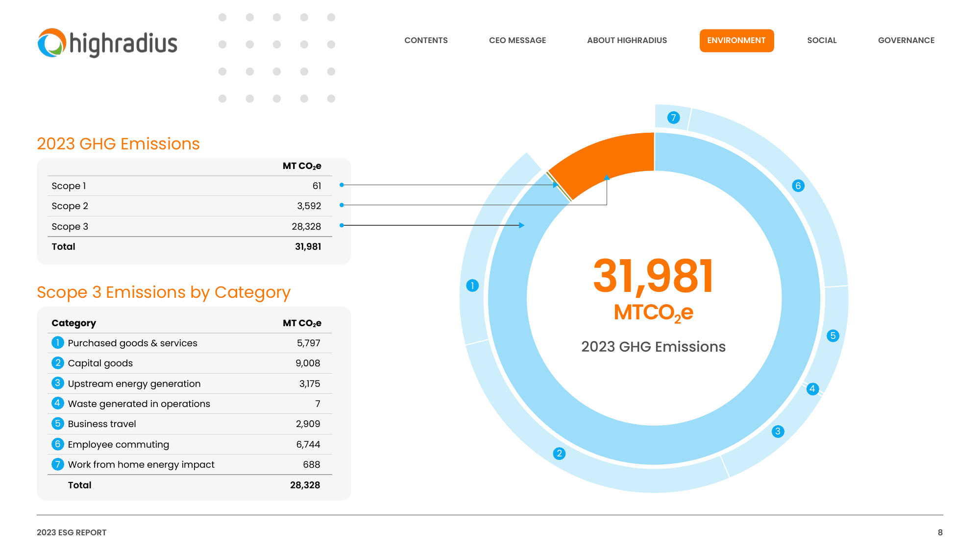Click chart marker number 5
980x551 pixels.
click(x=833, y=335)
